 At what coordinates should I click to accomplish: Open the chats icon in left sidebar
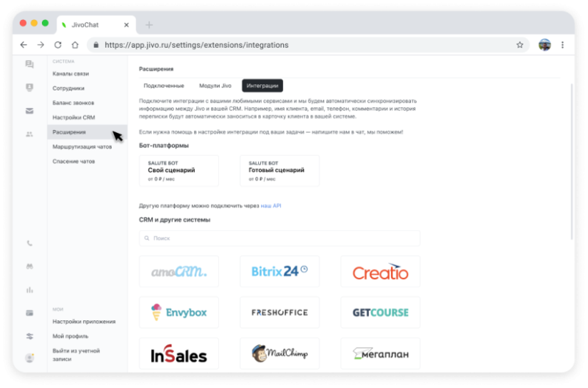coord(29,64)
